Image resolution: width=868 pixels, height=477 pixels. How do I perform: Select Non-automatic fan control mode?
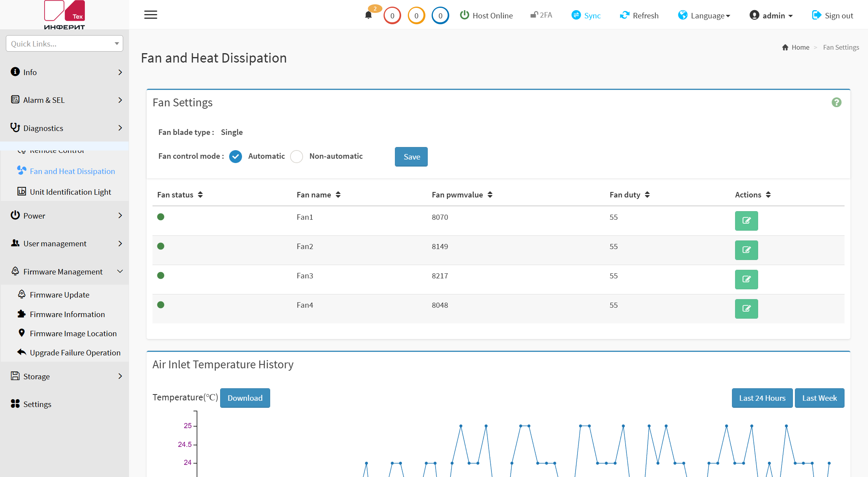(297, 156)
